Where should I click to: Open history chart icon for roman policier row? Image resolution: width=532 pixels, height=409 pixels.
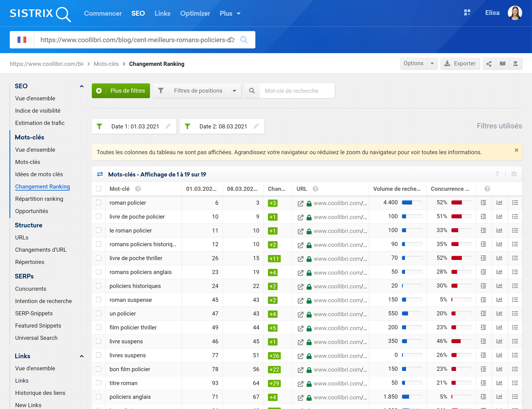point(499,202)
